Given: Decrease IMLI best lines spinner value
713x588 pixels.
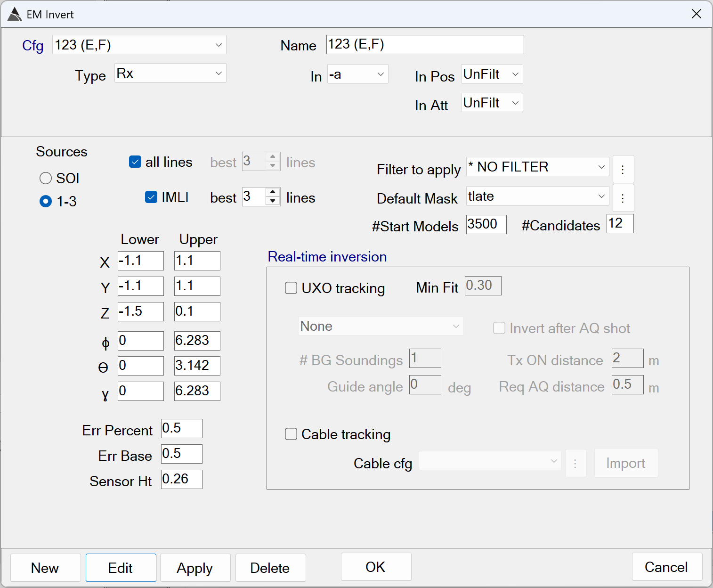Looking at the screenshot, I should [x=273, y=201].
